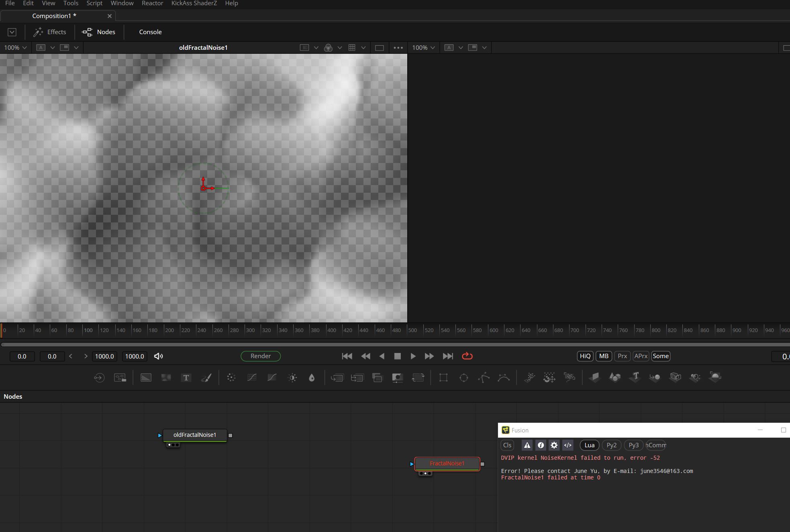Toggle playback loop mode

click(467, 356)
